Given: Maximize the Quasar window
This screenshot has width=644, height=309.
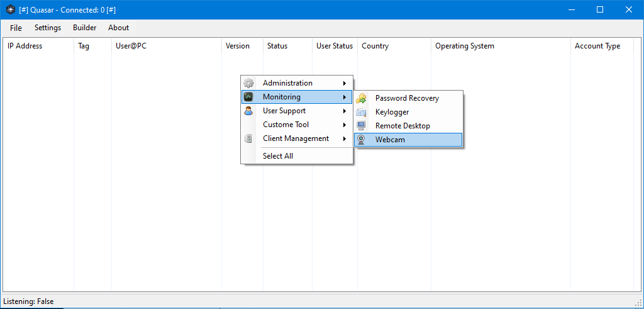Looking at the screenshot, I should (600, 10).
